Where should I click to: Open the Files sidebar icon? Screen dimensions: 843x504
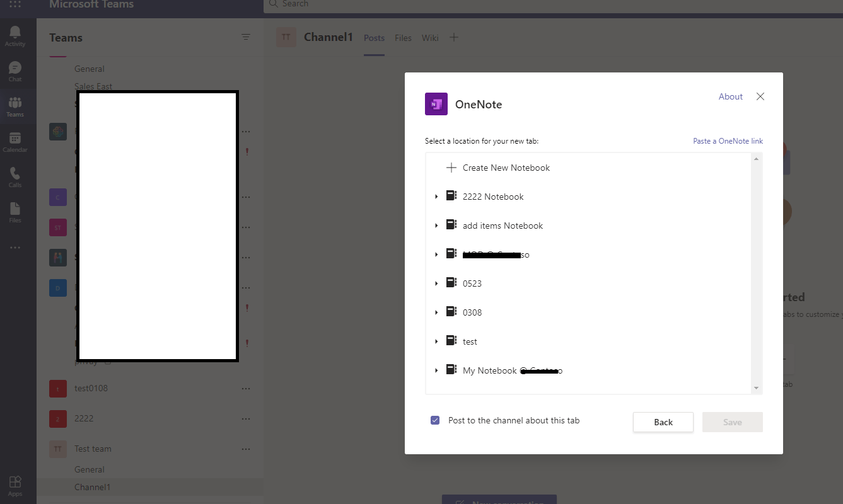pos(15,209)
